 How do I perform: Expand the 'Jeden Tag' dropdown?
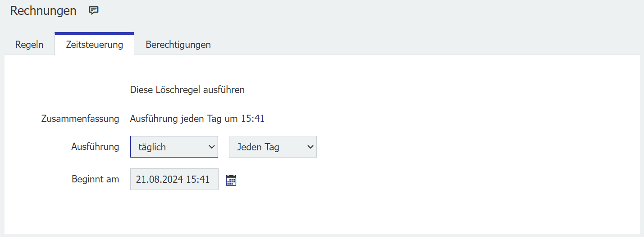(x=272, y=147)
